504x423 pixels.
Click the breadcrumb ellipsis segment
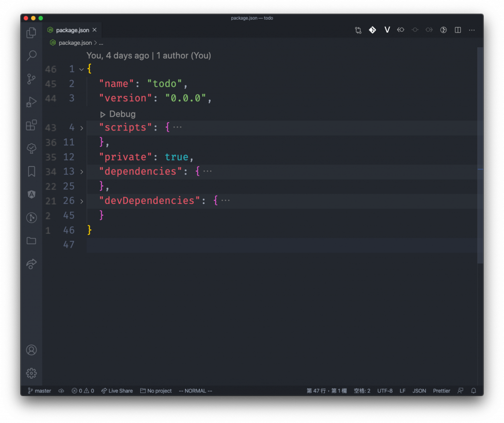(101, 43)
